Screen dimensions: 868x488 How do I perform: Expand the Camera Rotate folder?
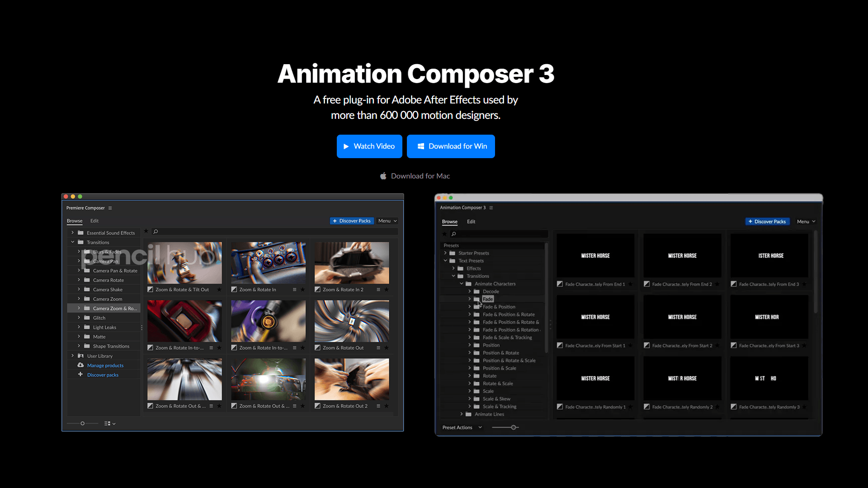(x=79, y=280)
